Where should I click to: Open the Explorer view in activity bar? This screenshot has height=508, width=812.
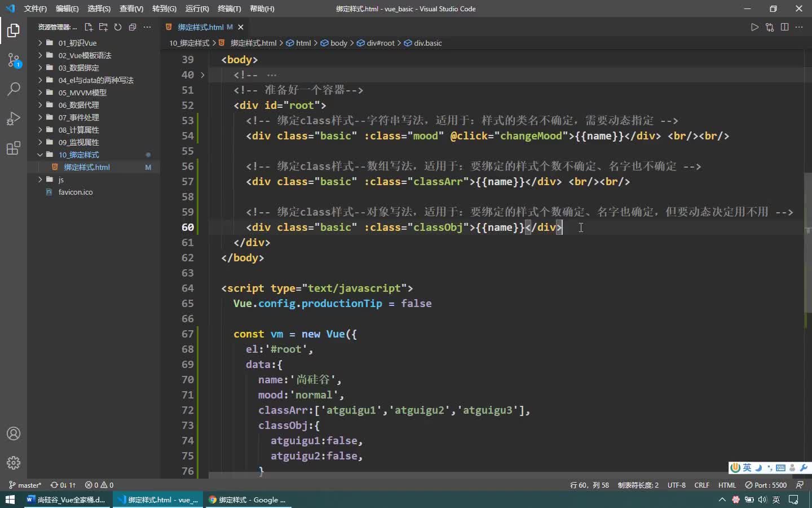click(14, 30)
